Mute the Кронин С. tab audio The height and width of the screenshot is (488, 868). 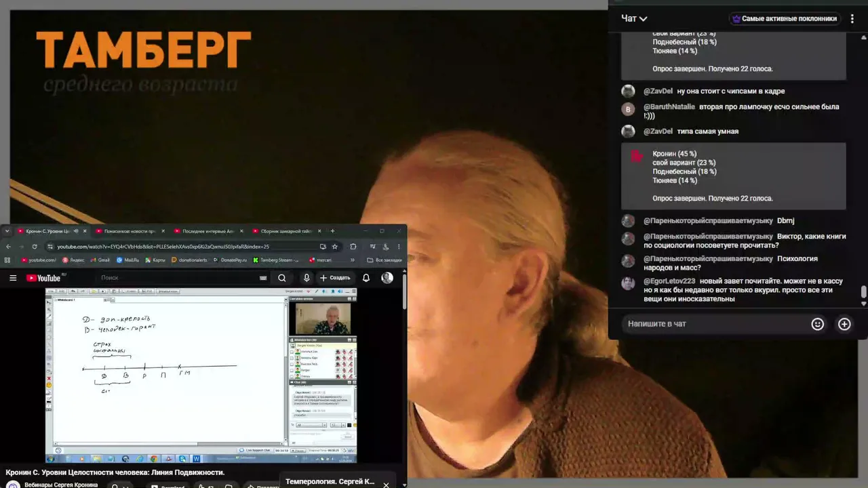click(75, 231)
